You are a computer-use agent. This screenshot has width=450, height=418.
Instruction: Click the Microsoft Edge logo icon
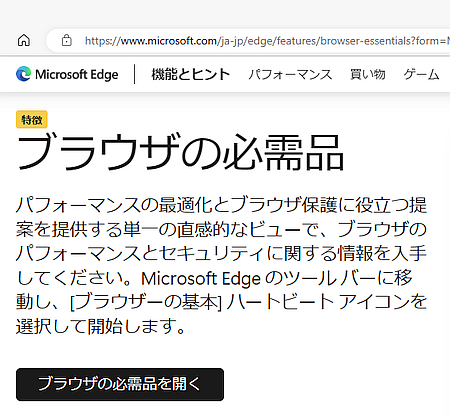pos(23,74)
